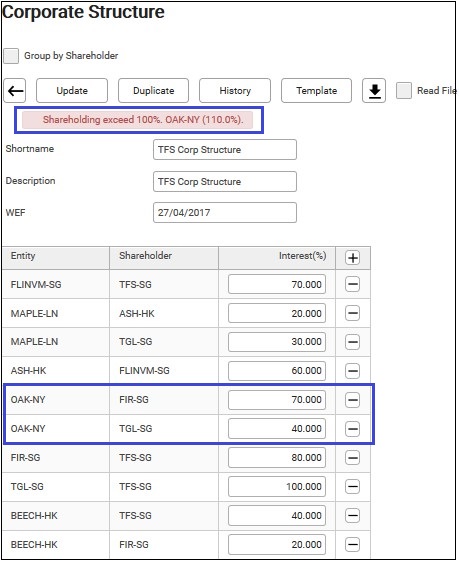Enable Group by Shareholder checkbox
Viewport: 459px width, 562px height.
click(11, 56)
